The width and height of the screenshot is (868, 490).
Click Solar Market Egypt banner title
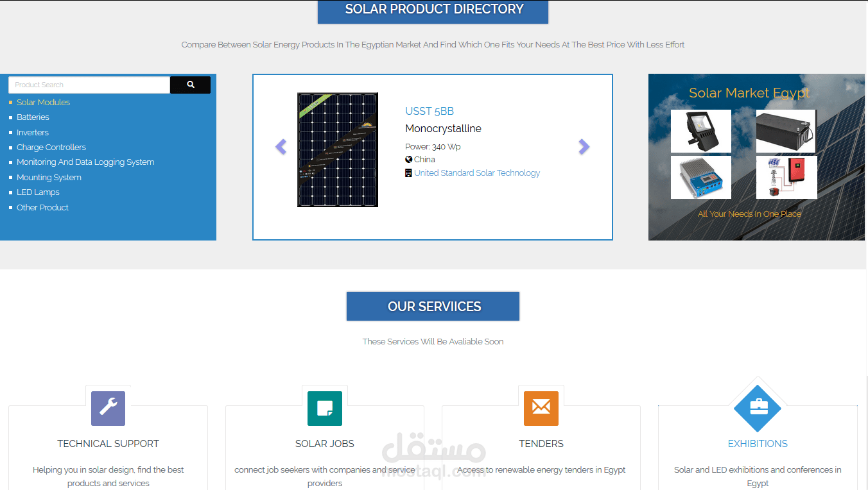point(749,93)
